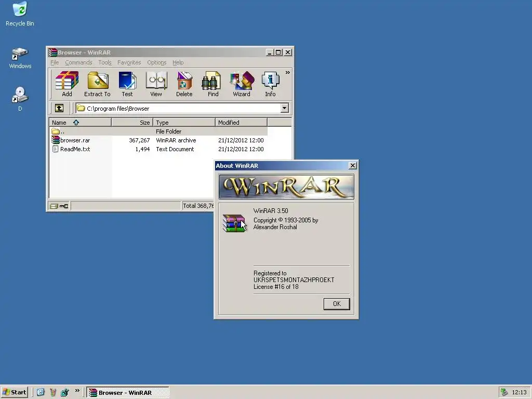Open the Help menu
532x399 pixels.
[178, 62]
